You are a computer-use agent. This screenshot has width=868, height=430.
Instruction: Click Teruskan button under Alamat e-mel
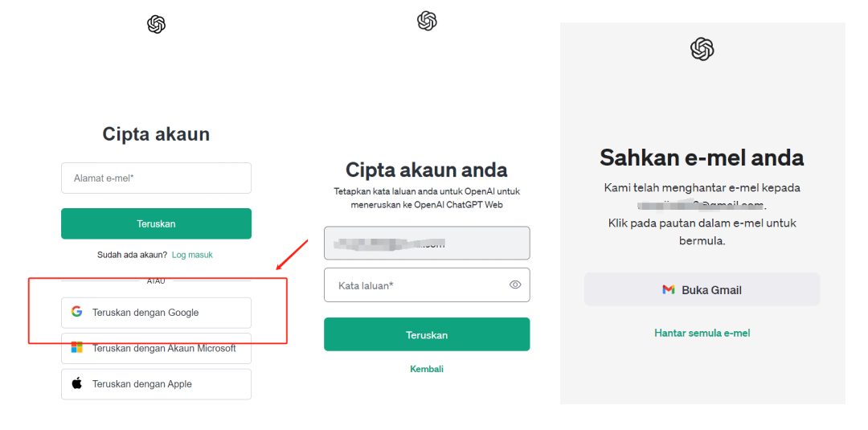[x=156, y=223]
